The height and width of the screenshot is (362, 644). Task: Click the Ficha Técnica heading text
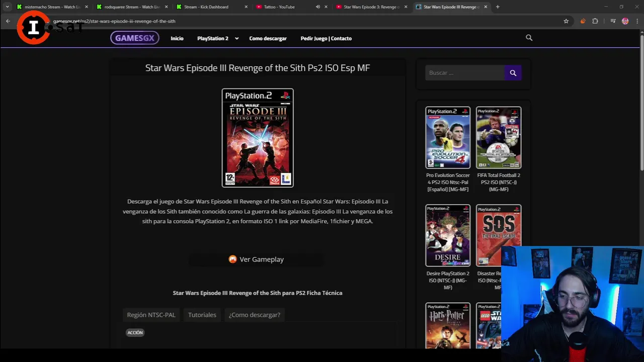258,293
